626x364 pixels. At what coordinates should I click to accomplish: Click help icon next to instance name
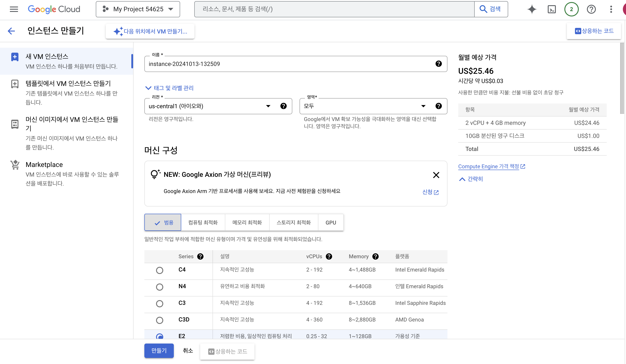pyautogui.click(x=438, y=64)
